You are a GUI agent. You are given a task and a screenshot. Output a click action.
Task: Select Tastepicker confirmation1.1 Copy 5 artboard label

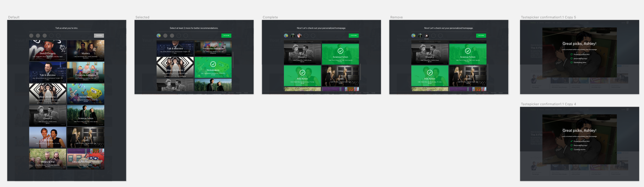point(548,17)
